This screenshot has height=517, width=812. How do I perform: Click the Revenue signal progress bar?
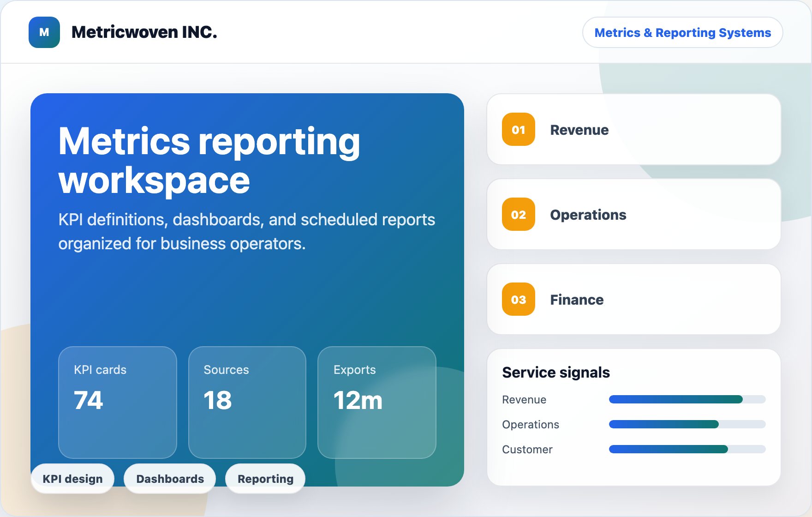pyautogui.click(x=687, y=399)
